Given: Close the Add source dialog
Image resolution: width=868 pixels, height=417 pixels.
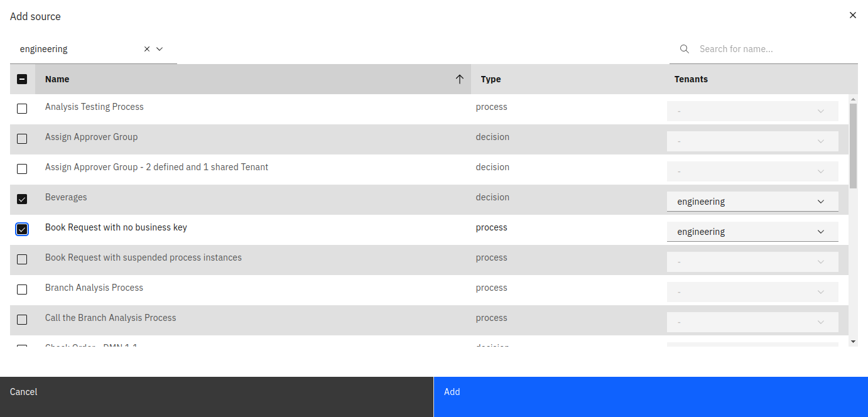Looking at the screenshot, I should tap(852, 15).
